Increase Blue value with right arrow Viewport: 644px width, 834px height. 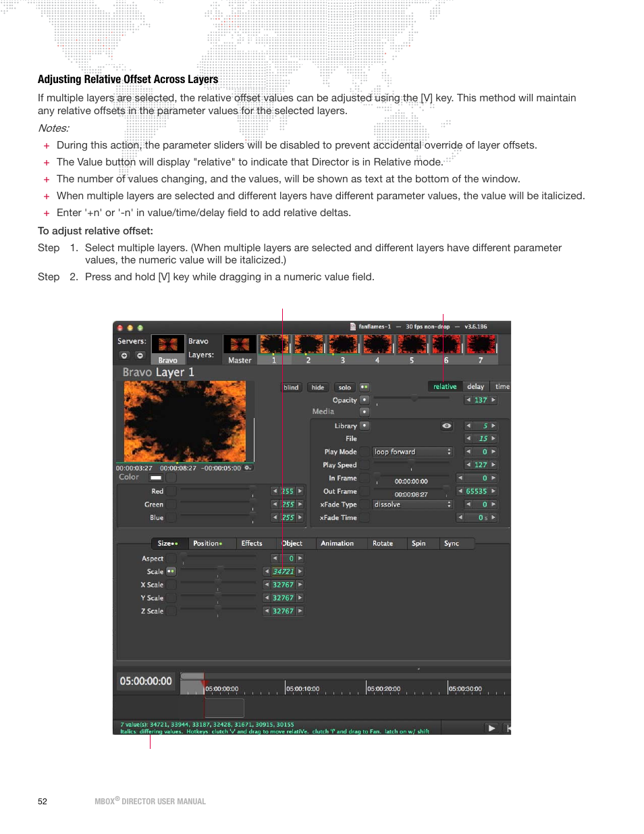pyautogui.click(x=300, y=517)
